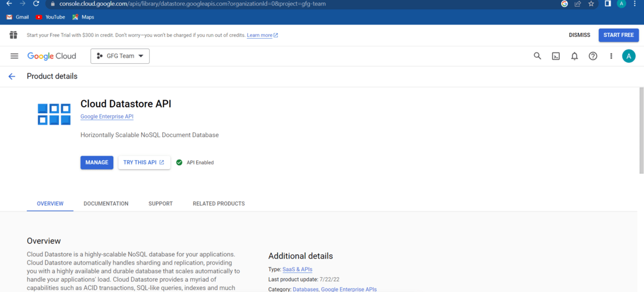
Task: Reload the page with refresh icon
Action: pyautogui.click(x=36, y=4)
